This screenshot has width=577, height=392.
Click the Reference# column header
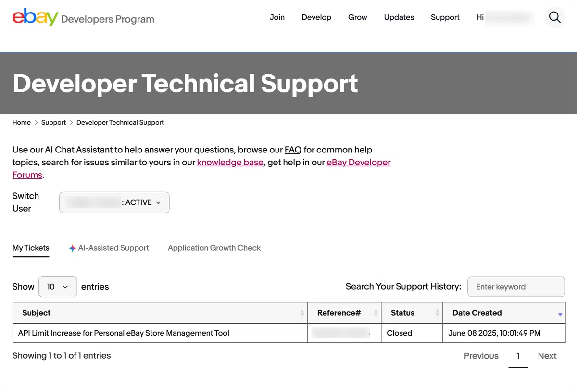(x=344, y=313)
